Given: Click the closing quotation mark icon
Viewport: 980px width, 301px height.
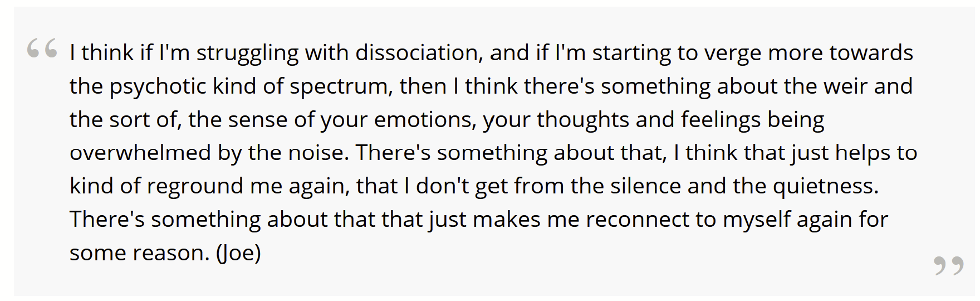Looking at the screenshot, I should (x=948, y=265).
